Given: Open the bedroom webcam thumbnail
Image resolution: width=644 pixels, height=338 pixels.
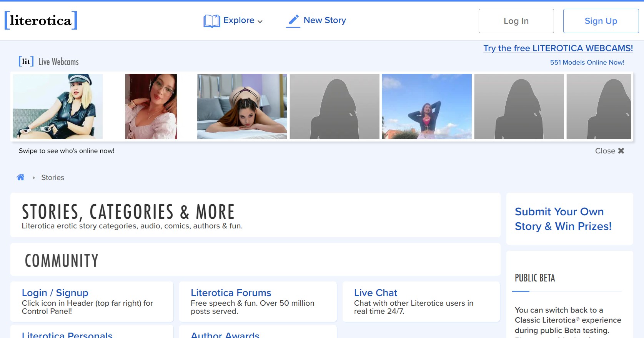Looking at the screenshot, I should coord(242,107).
